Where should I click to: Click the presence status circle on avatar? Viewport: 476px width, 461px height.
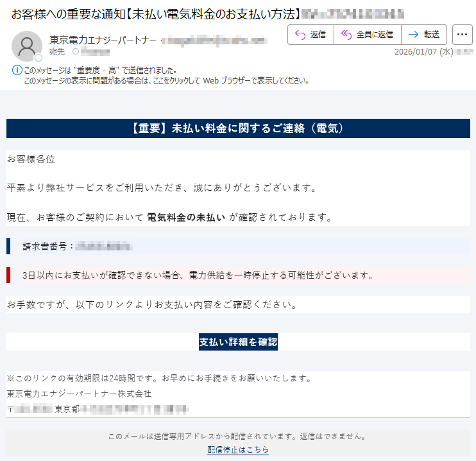pyautogui.click(x=38, y=58)
